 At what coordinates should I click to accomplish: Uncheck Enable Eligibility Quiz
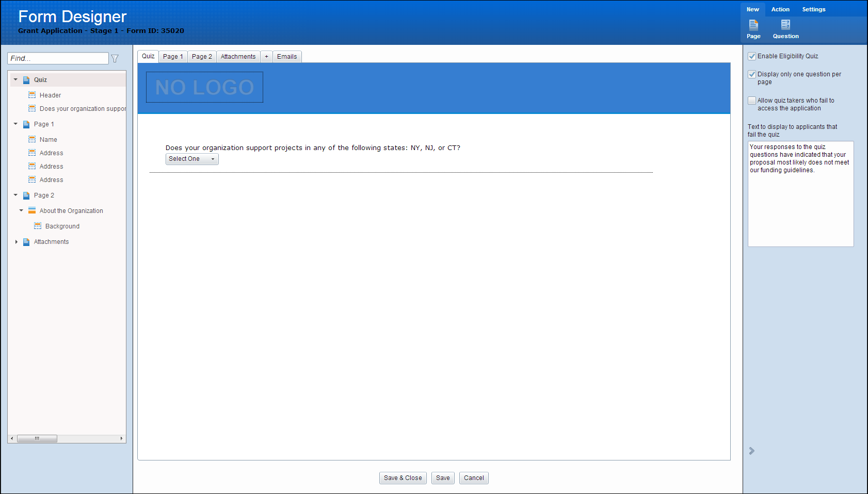pos(752,56)
